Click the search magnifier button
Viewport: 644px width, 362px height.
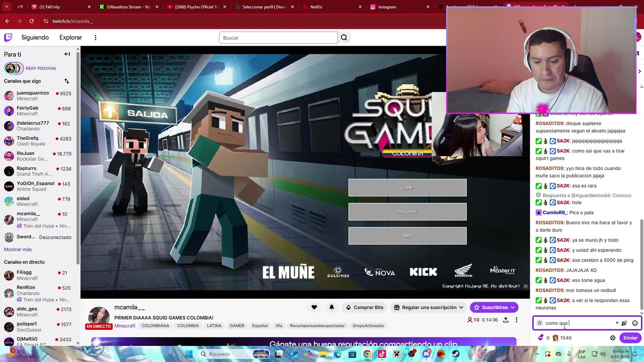click(344, 38)
